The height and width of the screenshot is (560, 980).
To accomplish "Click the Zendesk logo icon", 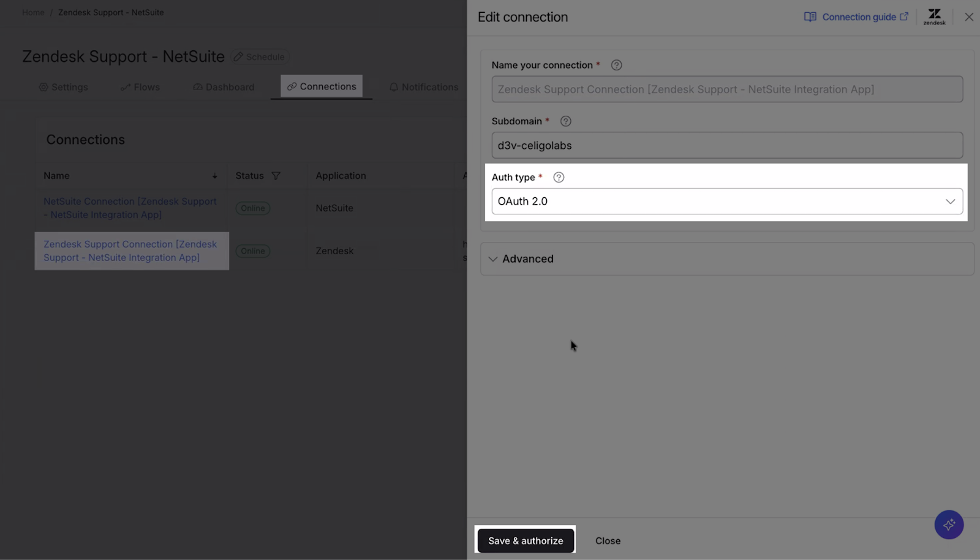I will [934, 17].
